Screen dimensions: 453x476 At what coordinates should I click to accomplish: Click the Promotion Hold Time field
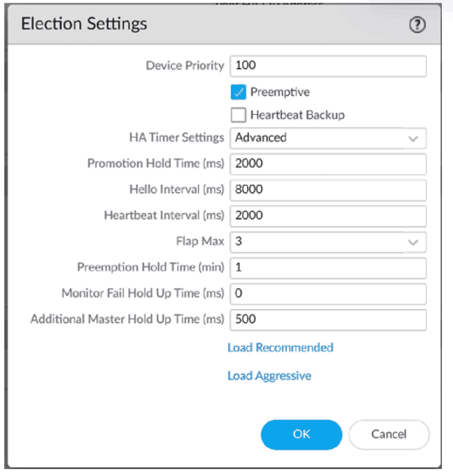[x=328, y=164]
